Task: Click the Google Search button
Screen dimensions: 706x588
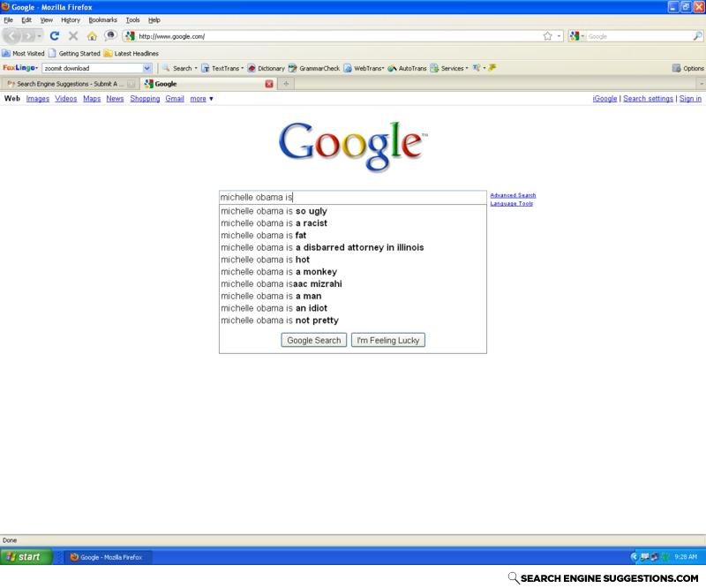Action: click(x=314, y=340)
